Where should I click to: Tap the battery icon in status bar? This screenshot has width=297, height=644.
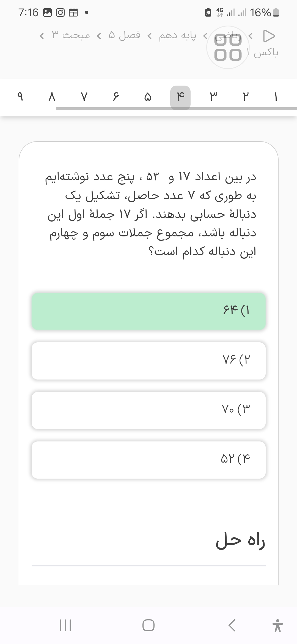[277, 13]
